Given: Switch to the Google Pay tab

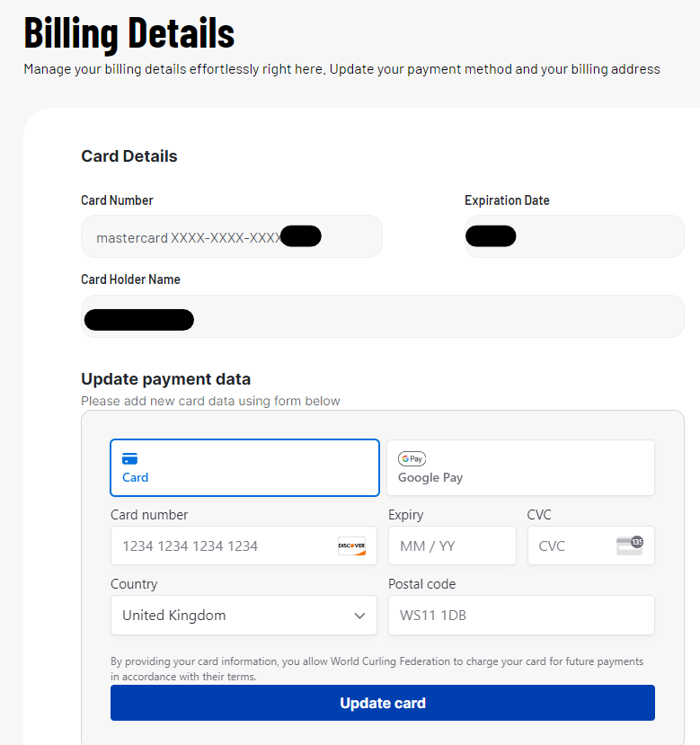Looking at the screenshot, I should pos(520,467).
